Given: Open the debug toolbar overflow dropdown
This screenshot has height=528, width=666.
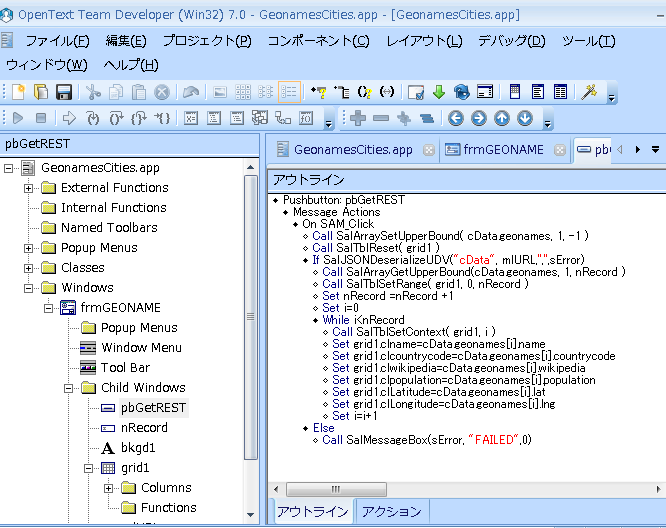Looking at the screenshot, I should tap(328, 124).
